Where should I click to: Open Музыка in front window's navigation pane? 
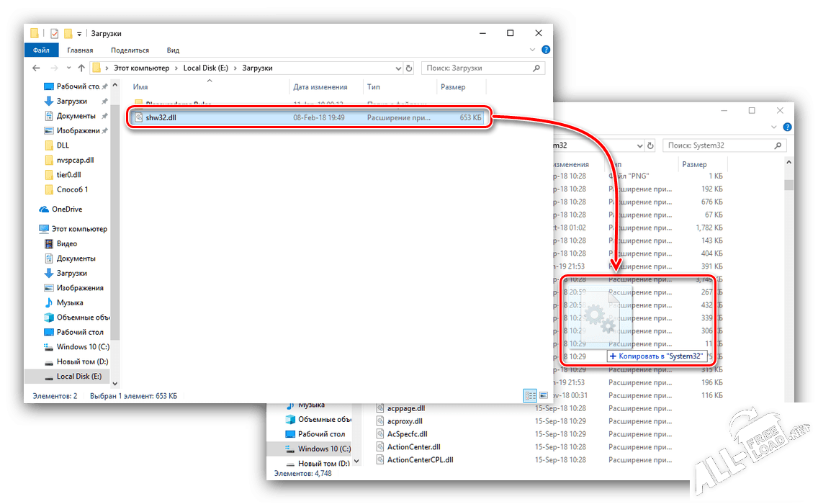(69, 302)
